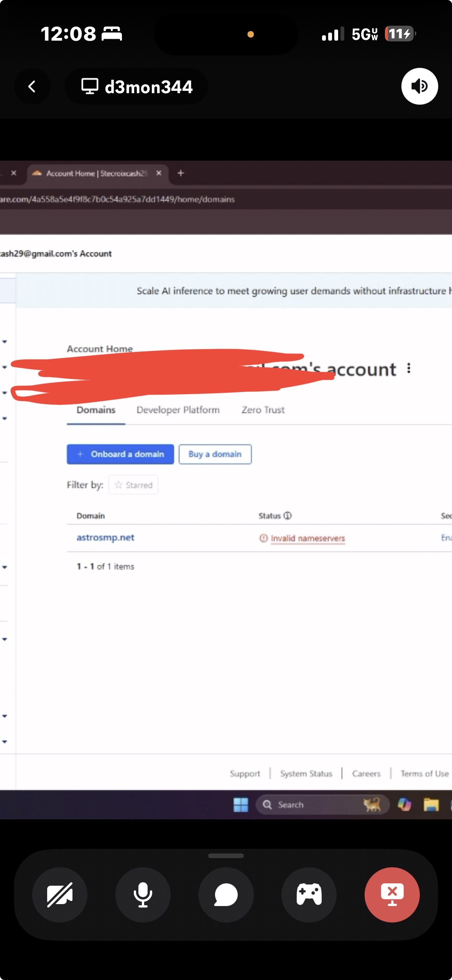This screenshot has width=452, height=980.
Task: Open the d3mon344 stream title pill
Action: [x=136, y=87]
